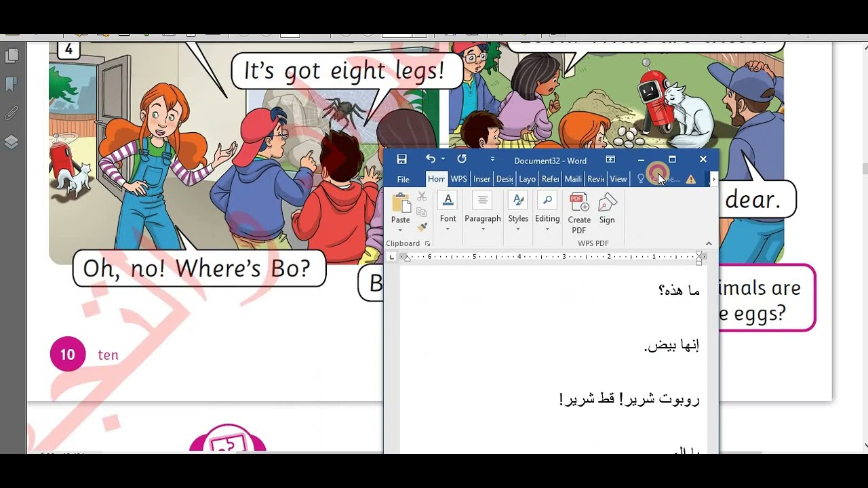
Task: Open Customize Quick Access Toolbar dropdown
Action: (492, 159)
